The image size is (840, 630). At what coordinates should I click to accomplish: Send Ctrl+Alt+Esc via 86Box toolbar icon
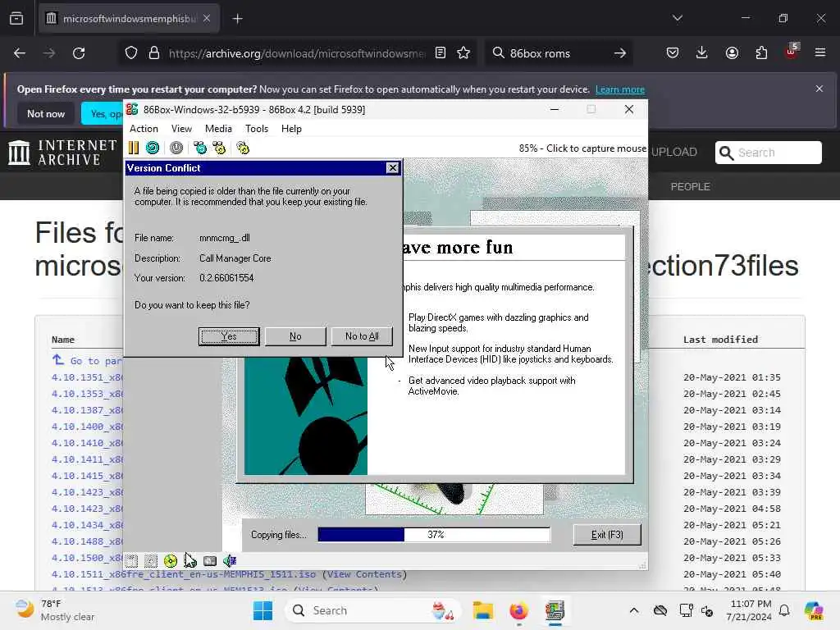click(219, 148)
